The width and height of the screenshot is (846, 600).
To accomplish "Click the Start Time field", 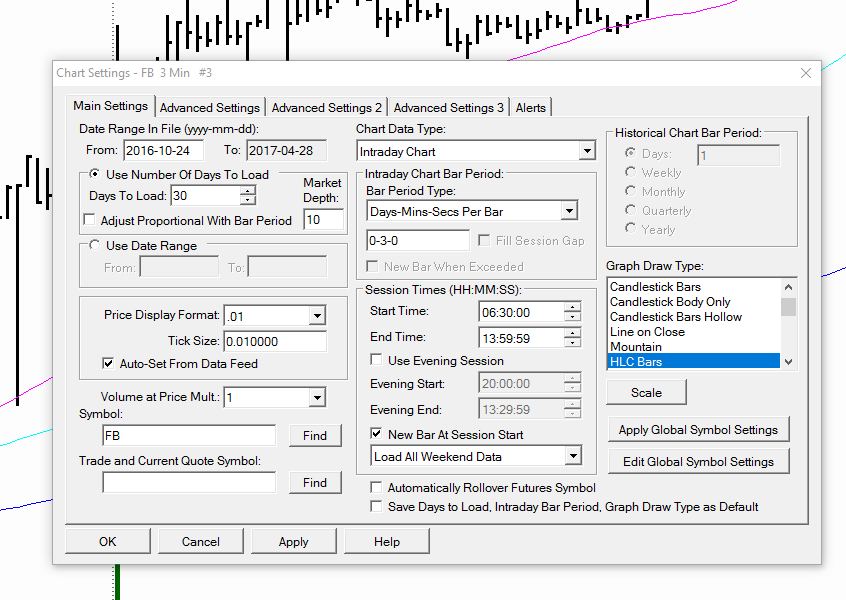I will click(522, 312).
